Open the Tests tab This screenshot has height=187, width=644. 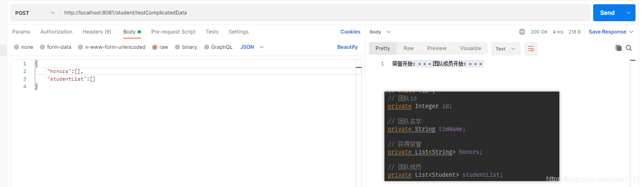(212, 32)
